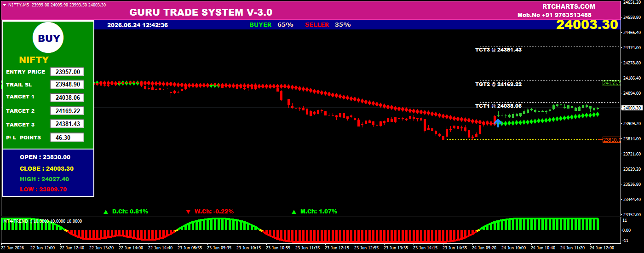Click the timestamp 2026.06.24 12:42:36
Screen dimensions: 644x253
pyautogui.click(x=138, y=25)
